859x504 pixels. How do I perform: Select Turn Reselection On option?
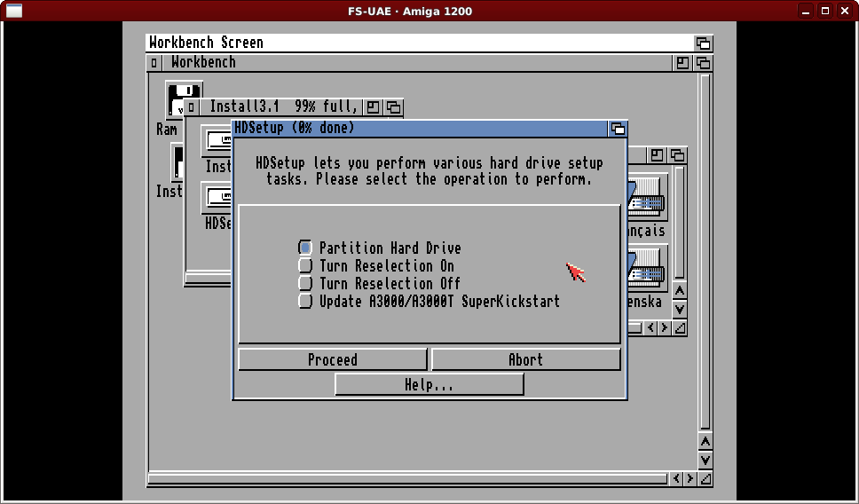click(x=305, y=265)
